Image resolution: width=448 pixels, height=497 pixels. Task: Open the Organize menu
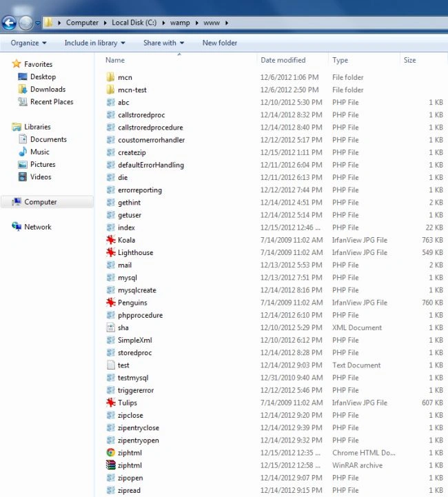[28, 43]
